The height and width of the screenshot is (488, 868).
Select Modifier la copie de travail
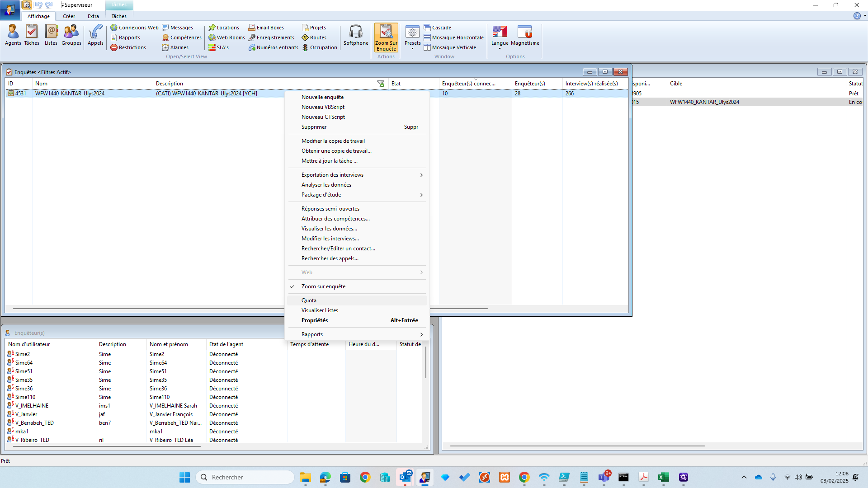357,141
